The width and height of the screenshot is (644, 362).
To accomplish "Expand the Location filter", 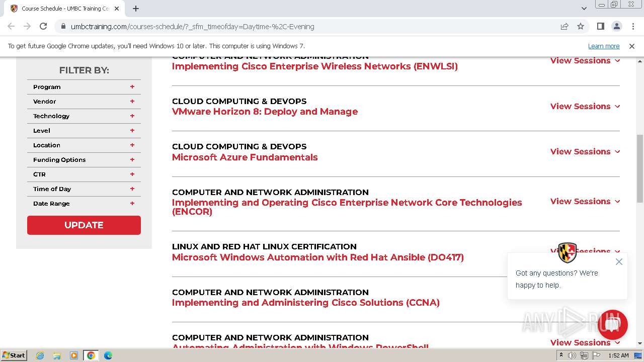I will click(x=84, y=145).
